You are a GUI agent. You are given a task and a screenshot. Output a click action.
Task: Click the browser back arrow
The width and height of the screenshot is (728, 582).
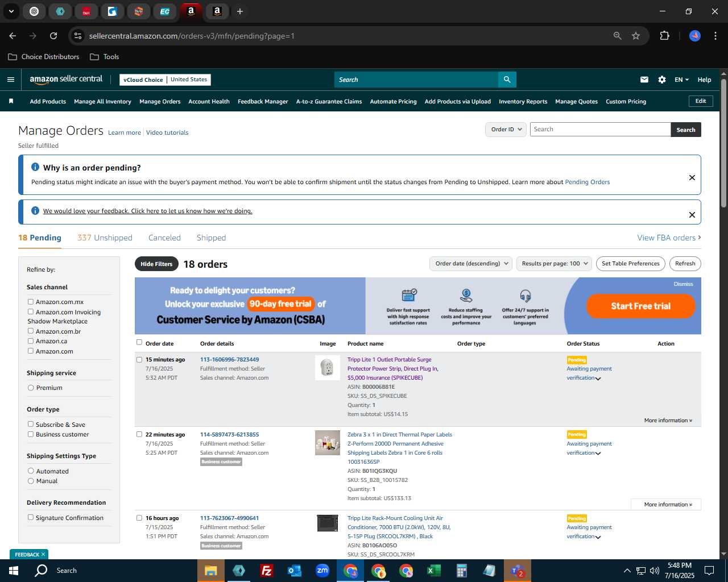click(13, 36)
